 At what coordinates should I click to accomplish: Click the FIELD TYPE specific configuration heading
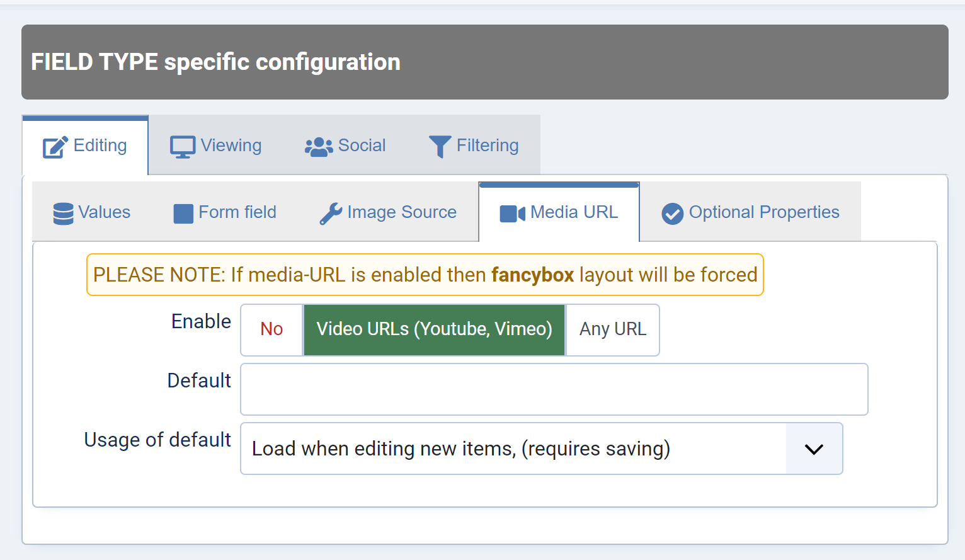[215, 62]
